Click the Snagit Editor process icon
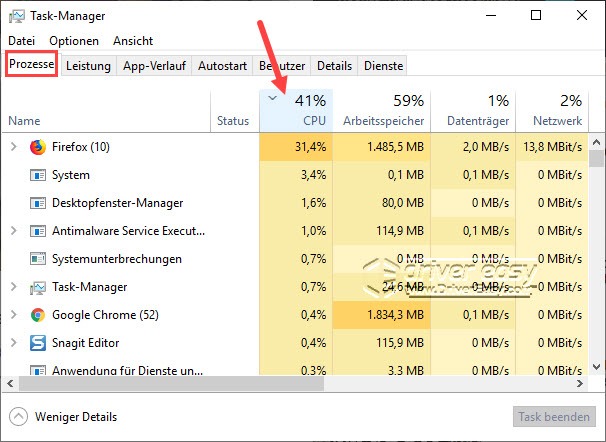Image resolution: width=606 pixels, height=442 pixels. 37,343
